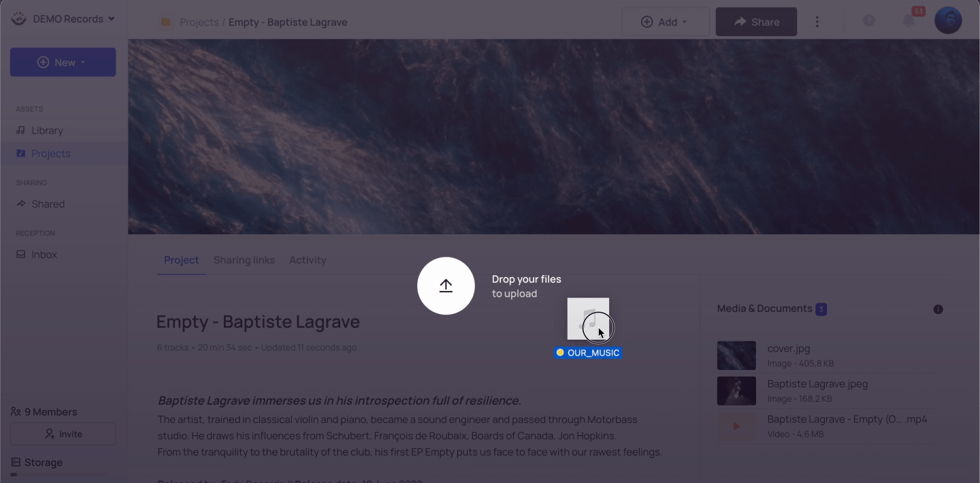Open the cover.jpg thumbnail
Viewport: 980px width, 483px height.
pyautogui.click(x=736, y=356)
